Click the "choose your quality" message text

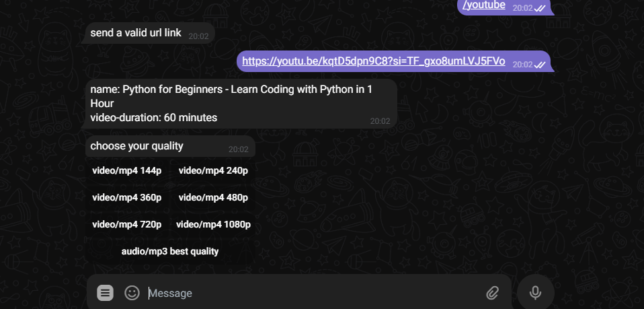(136, 146)
